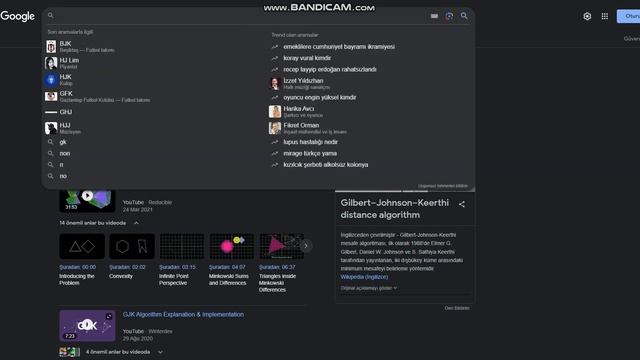
Task: Play the 31:53 YouTube video thumbnail
Action: (x=87, y=201)
